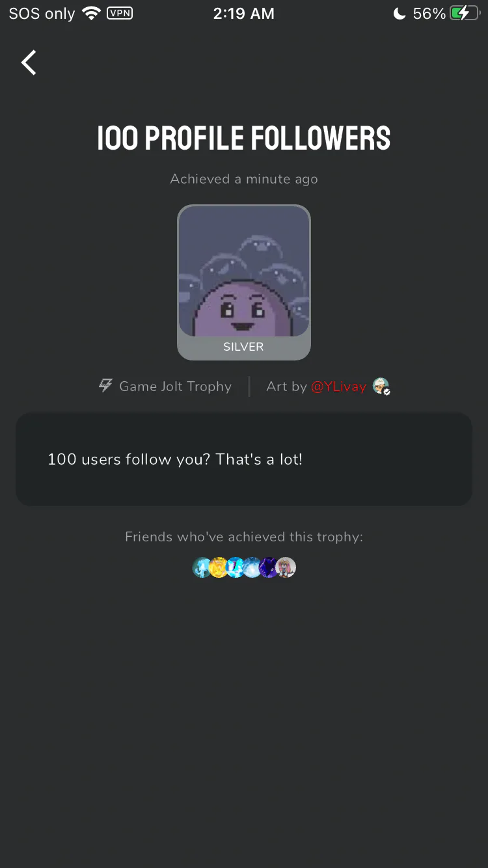Tap the 'Achieved a minute ago' timestamp
The width and height of the screenshot is (488, 868).
(244, 179)
